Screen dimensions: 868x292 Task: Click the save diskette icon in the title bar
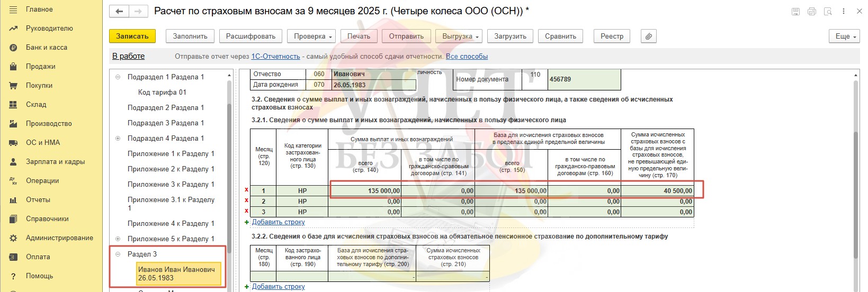(795, 11)
